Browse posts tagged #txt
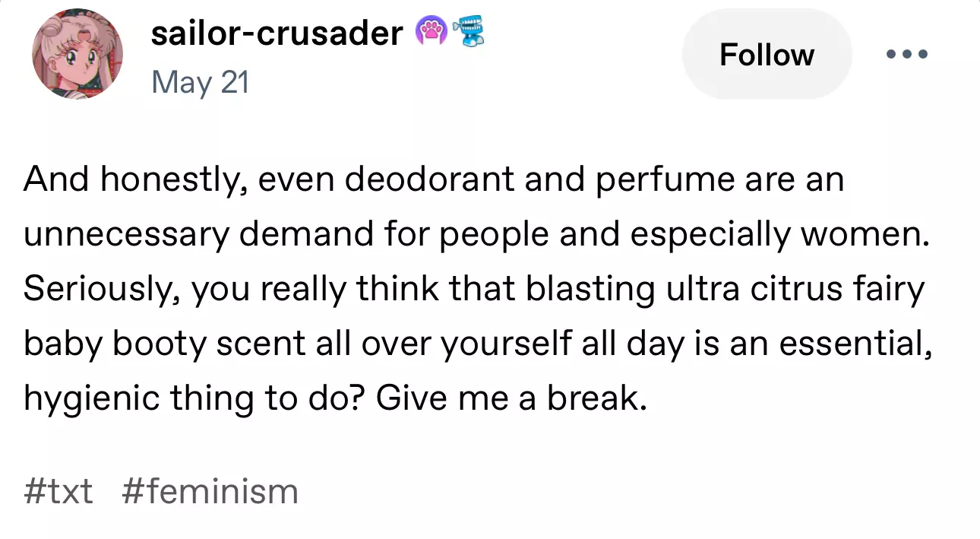Viewport: 980px width, 539px height. tap(58, 492)
